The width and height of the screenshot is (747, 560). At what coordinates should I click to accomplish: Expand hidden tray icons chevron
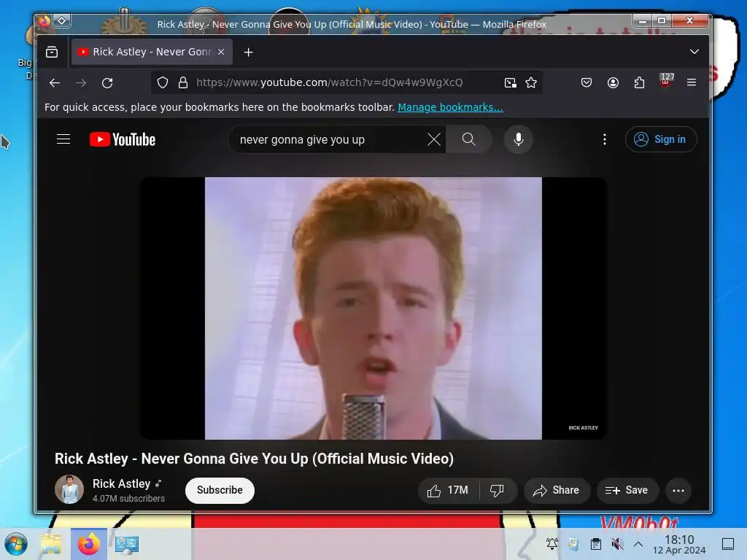[638, 544]
